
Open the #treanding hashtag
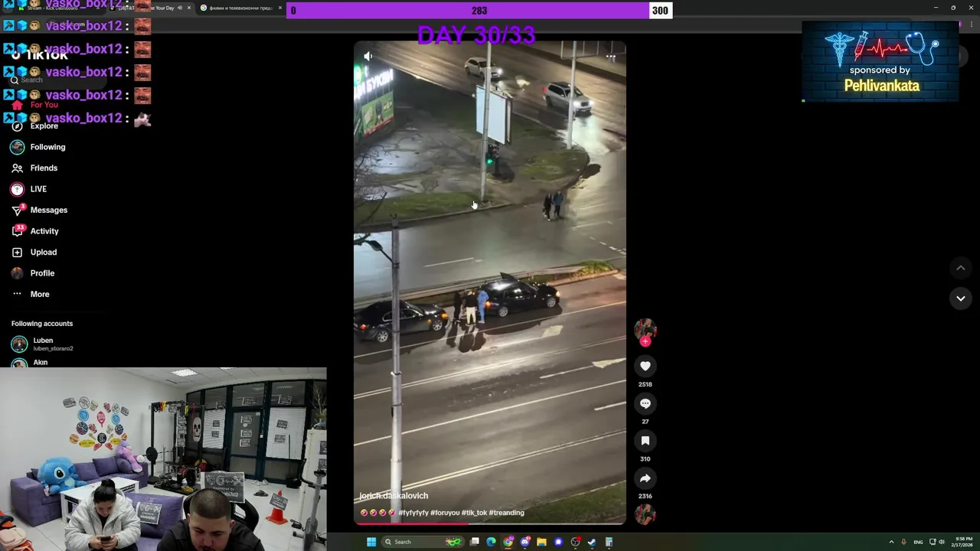[506, 513]
